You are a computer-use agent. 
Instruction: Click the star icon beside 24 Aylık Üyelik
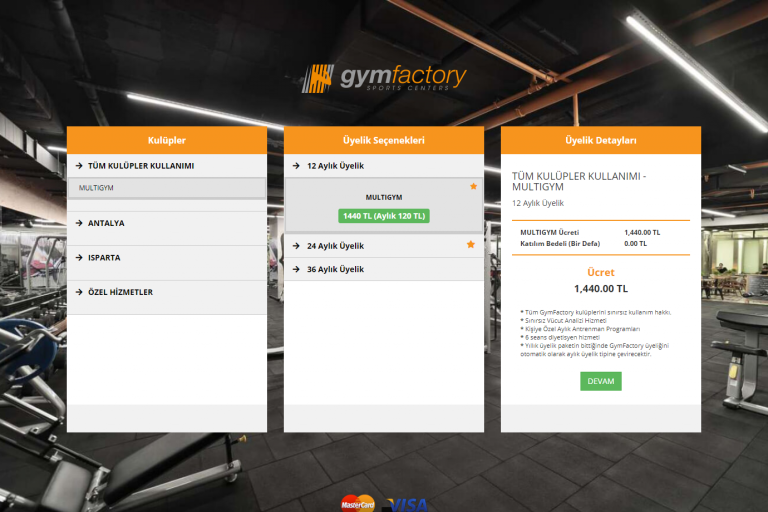tap(470, 245)
